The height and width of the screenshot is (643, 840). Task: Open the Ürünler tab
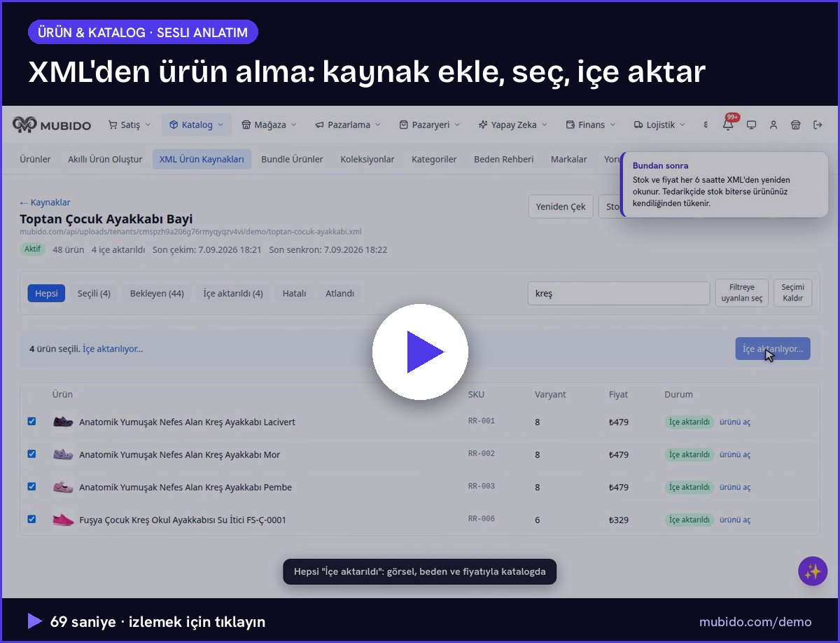click(x=35, y=159)
